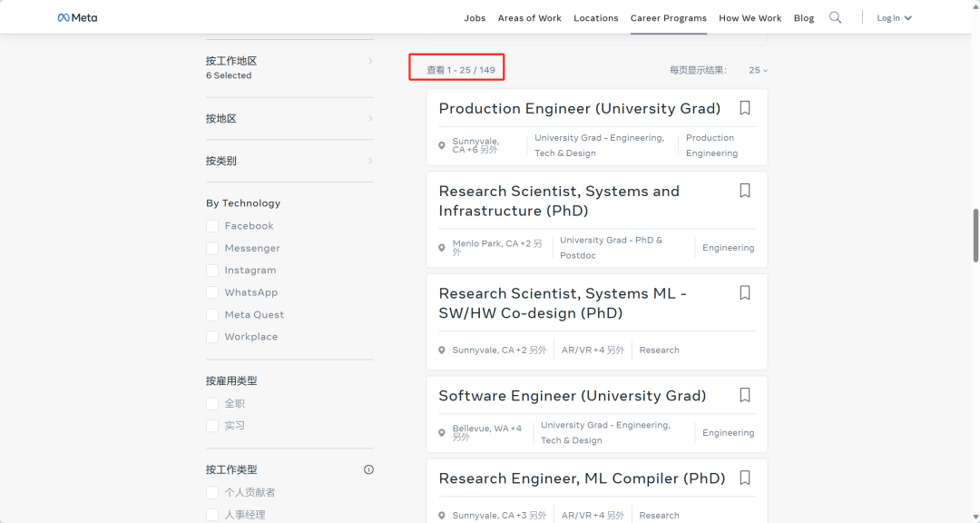This screenshot has height=523, width=980.
Task: Expand the 按类别 filter section
Action: (289, 161)
